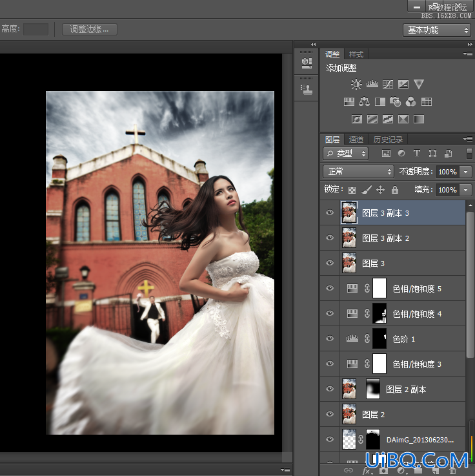
Task: Hide 色相/饱和度 4 adjustment layer
Action: [330, 313]
